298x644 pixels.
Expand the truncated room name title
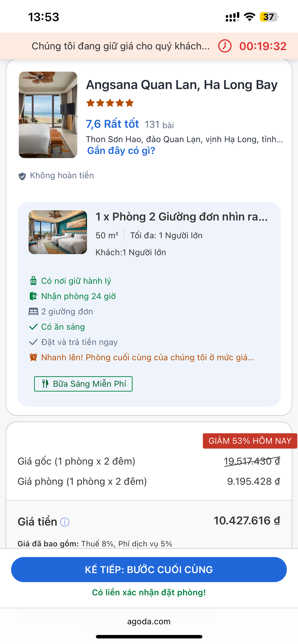tap(182, 217)
